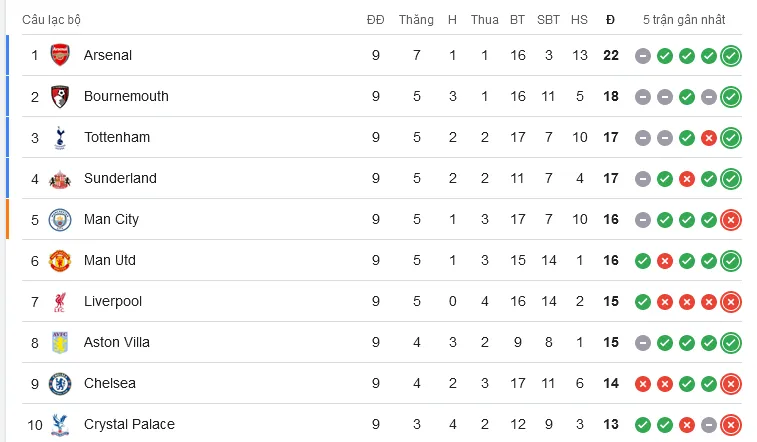The image size is (757, 442).
Task: Click the Tottenham club crest icon
Action: pyautogui.click(x=60, y=137)
